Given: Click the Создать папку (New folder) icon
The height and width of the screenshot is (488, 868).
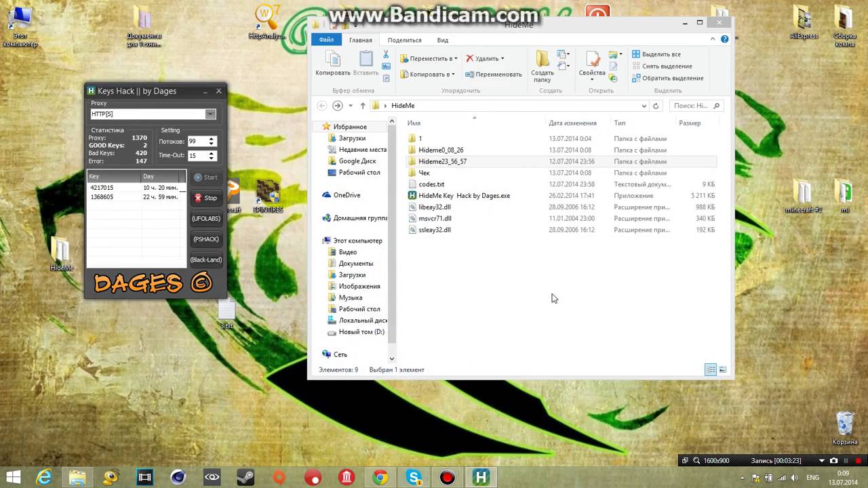Looking at the screenshot, I should click(542, 66).
